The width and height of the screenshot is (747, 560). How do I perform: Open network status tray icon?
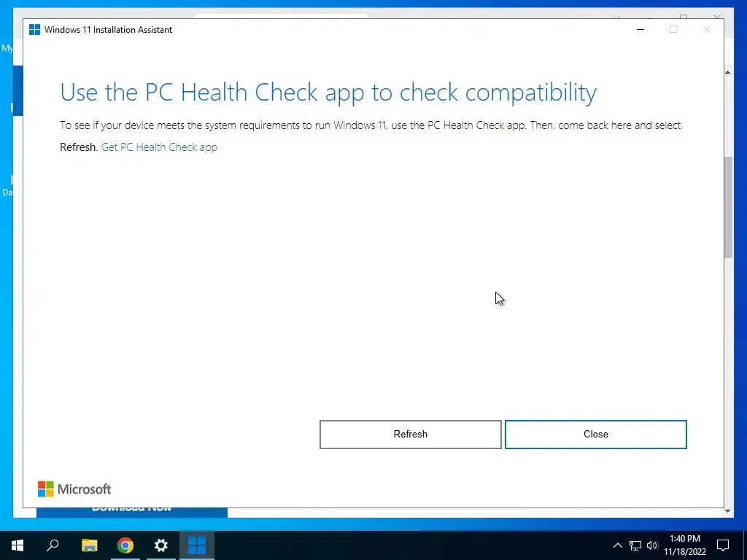point(635,545)
